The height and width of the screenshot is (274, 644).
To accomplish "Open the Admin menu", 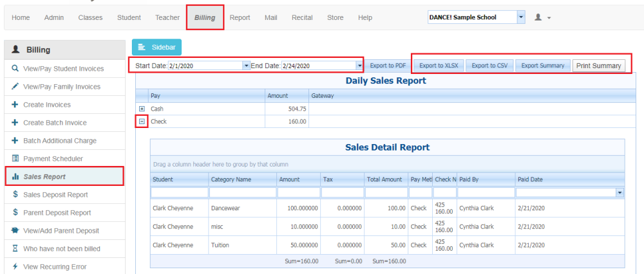I will click(54, 17).
